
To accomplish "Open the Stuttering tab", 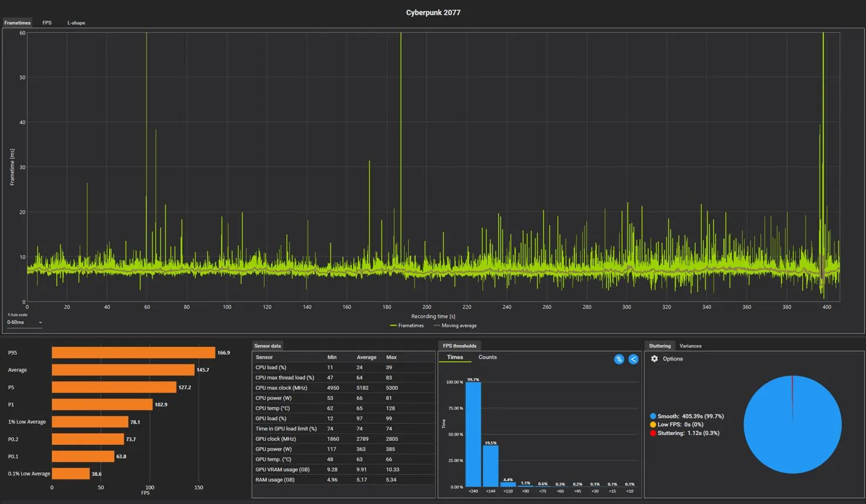I will pos(660,346).
